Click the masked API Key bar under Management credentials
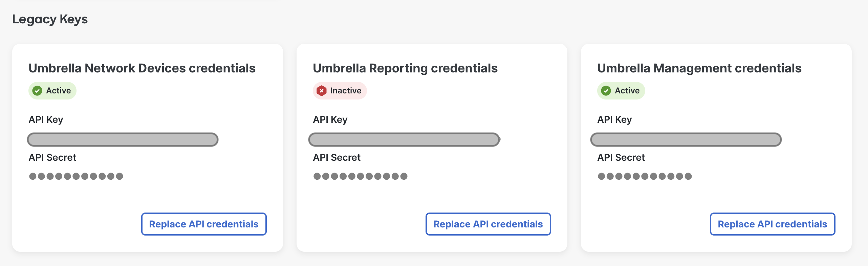This screenshot has height=266, width=868. 685,139
